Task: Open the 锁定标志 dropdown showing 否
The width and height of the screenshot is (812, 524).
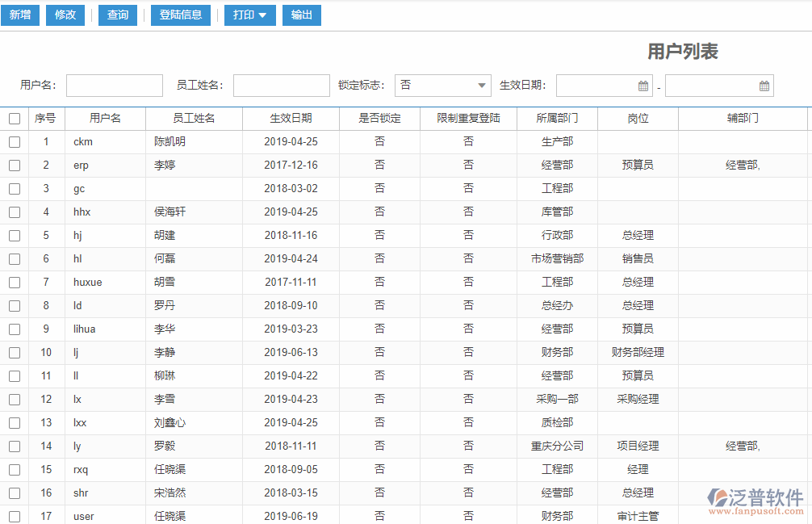Action: [442, 84]
